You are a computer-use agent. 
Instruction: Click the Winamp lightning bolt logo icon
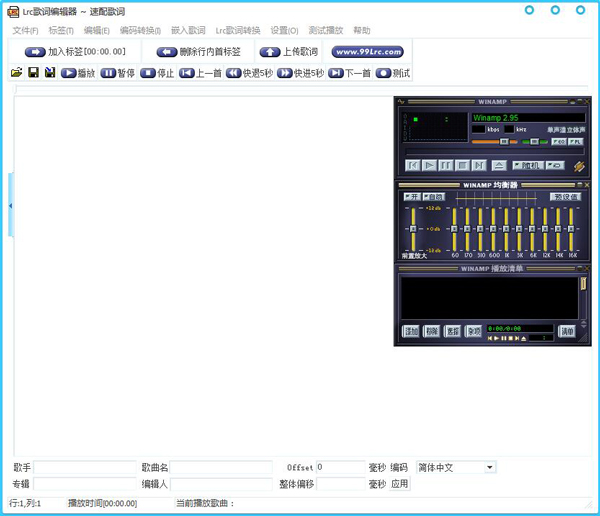[x=579, y=166]
